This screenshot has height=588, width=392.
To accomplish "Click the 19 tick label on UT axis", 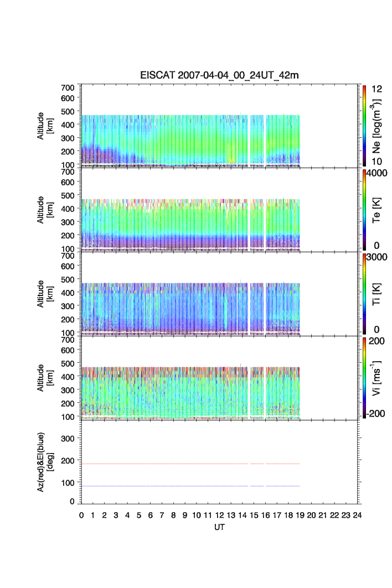I will point(300,515).
